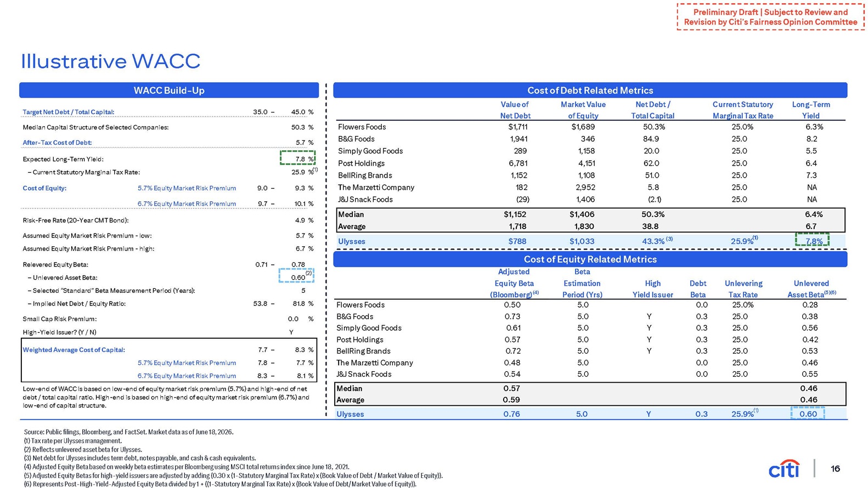The image size is (868, 488).
Task: Select the "Value of Net Debt" column header
Action: tap(515, 110)
